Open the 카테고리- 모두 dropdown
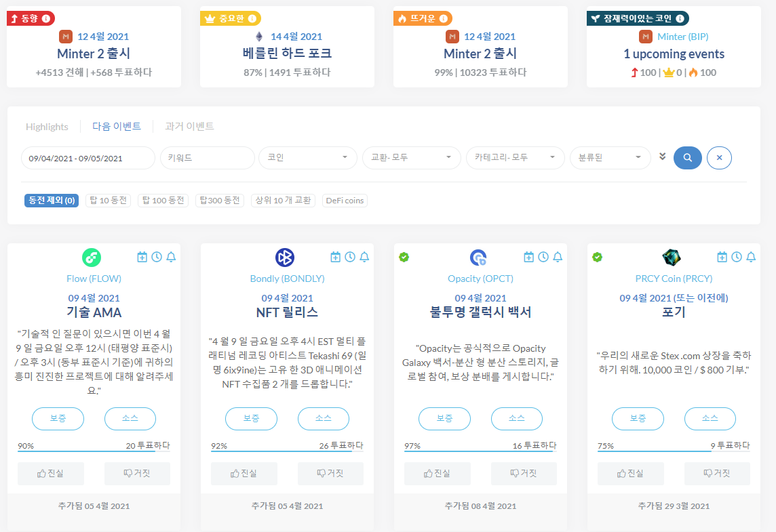The width and height of the screenshot is (776, 532). click(516, 158)
